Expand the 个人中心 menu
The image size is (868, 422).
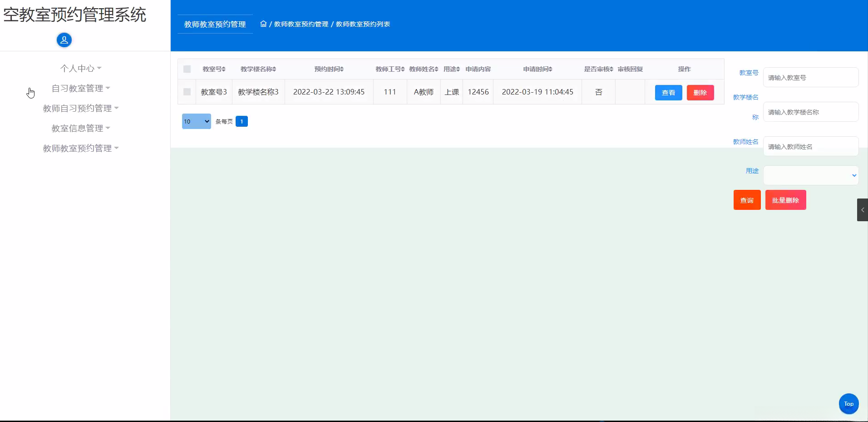[81, 68]
